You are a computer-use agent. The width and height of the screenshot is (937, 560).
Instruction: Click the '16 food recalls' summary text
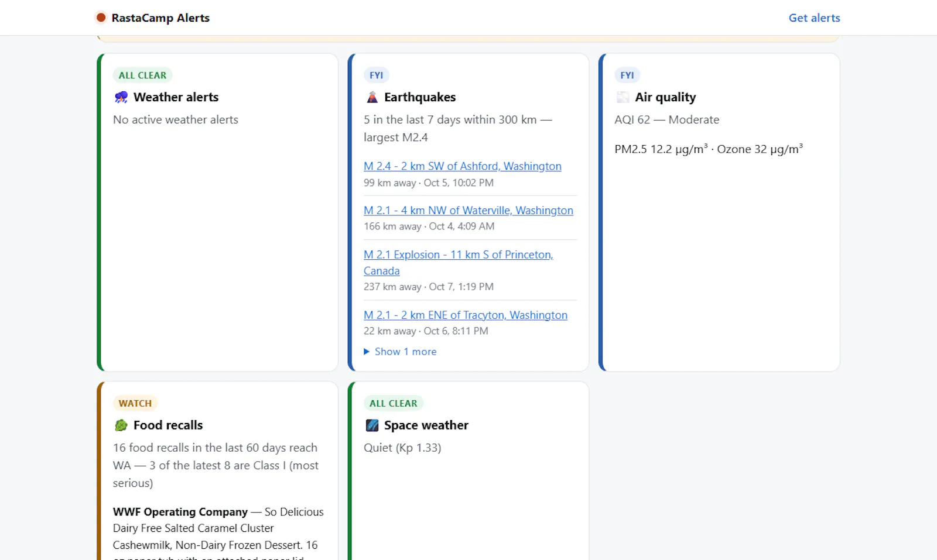tap(216, 465)
